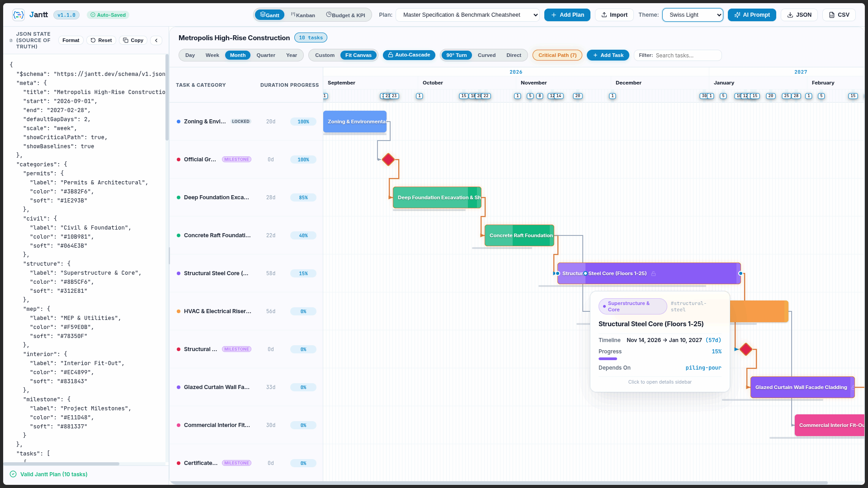Click the Deep Foundation Excavation bar
This screenshot has height=488, width=868.
click(437, 197)
